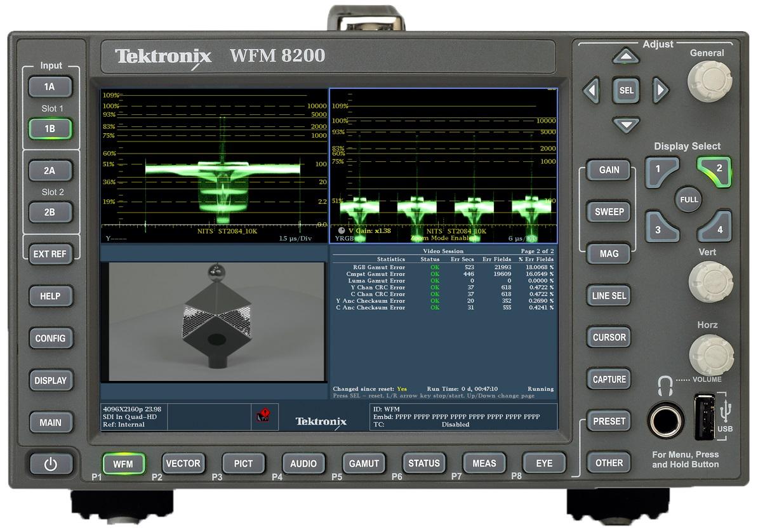Screen dimensions: 758x532
Task: Activate the GAMUT display
Action: (364, 463)
